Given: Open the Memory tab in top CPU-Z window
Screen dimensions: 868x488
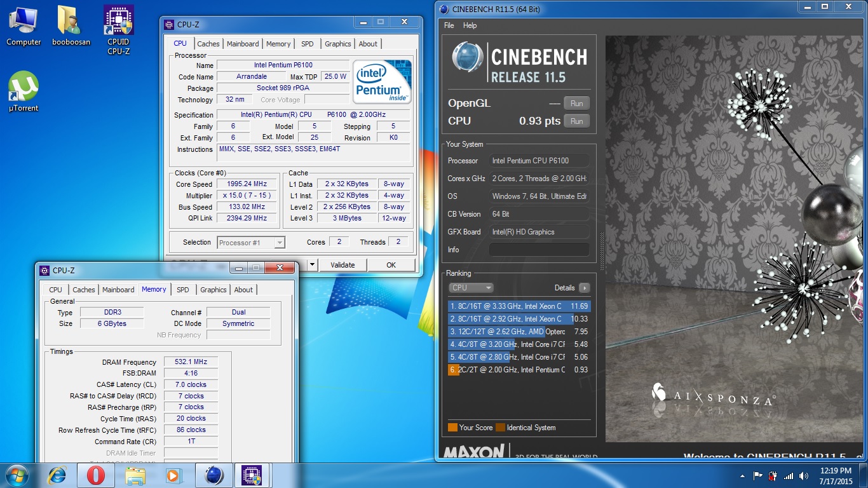Looking at the screenshot, I should pyautogui.click(x=278, y=44).
